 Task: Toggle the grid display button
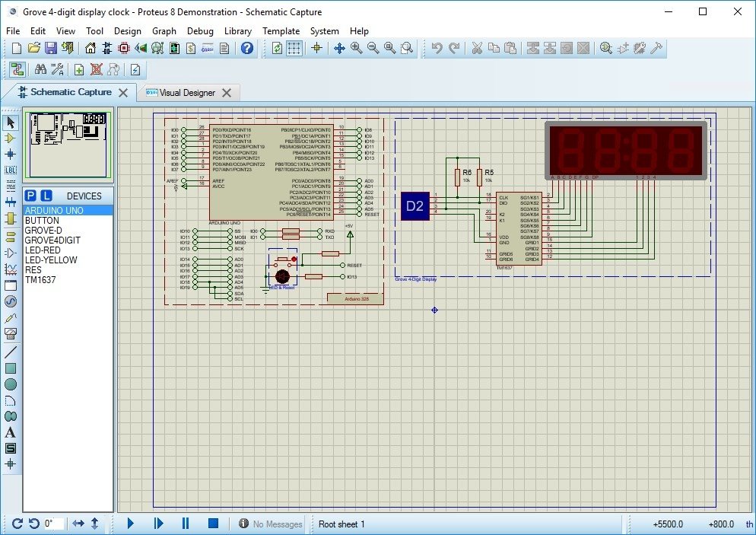point(294,48)
